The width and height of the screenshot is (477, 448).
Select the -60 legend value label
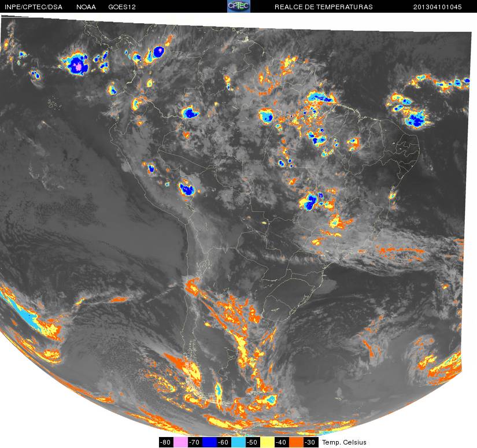(x=224, y=442)
